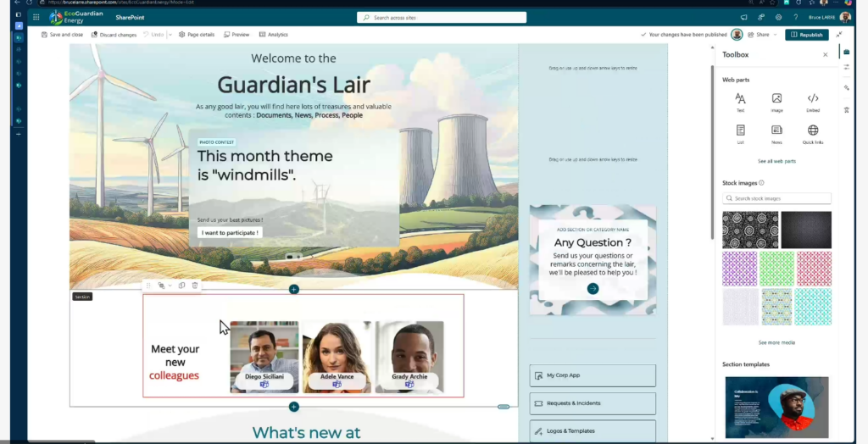Click "I want to participate !" button
868x444 pixels.
[x=230, y=232]
